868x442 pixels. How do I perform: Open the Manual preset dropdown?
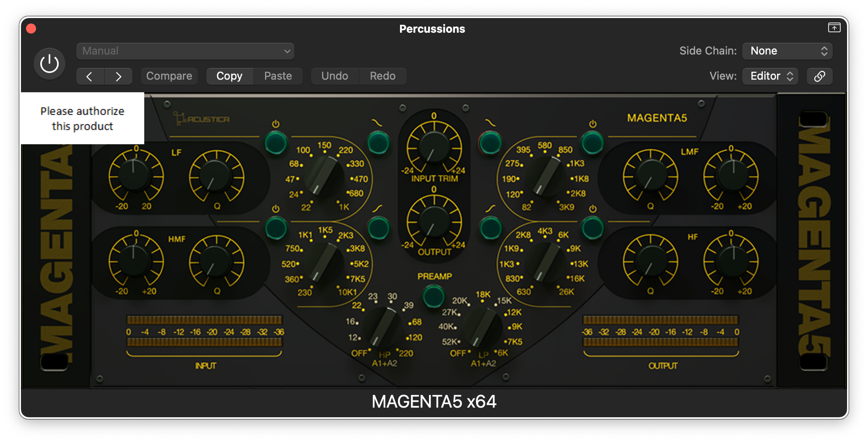(185, 51)
